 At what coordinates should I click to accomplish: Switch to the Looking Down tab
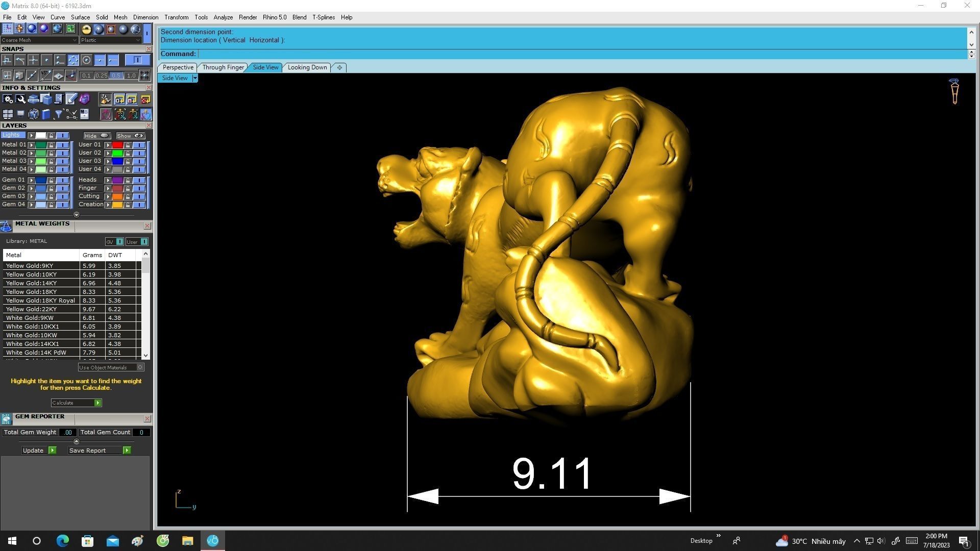(x=307, y=67)
